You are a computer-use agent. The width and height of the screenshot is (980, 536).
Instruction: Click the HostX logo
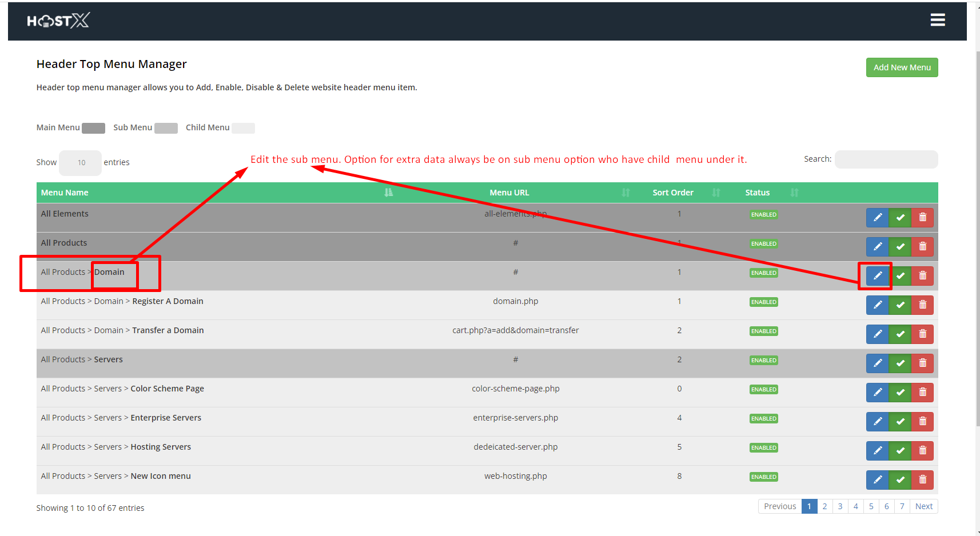pyautogui.click(x=58, y=21)
